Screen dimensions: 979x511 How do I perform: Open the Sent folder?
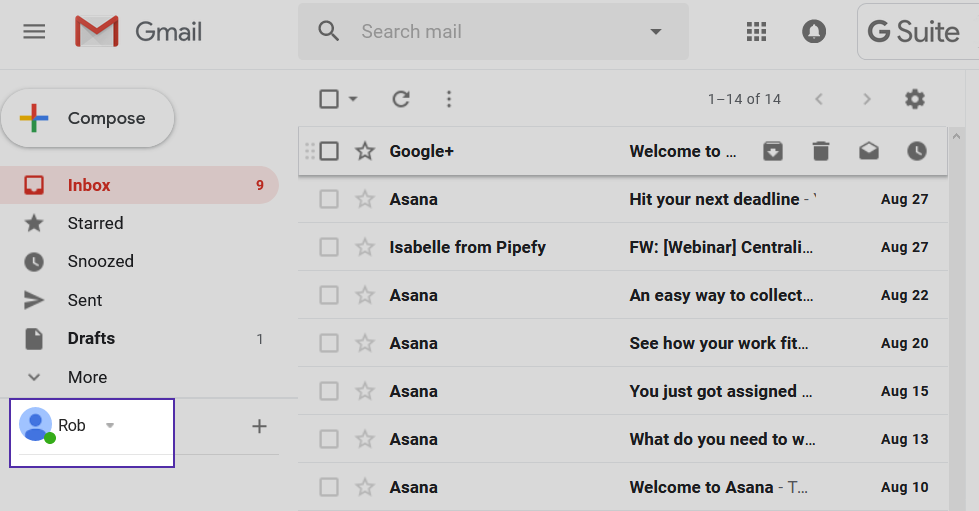coord(139,300)
